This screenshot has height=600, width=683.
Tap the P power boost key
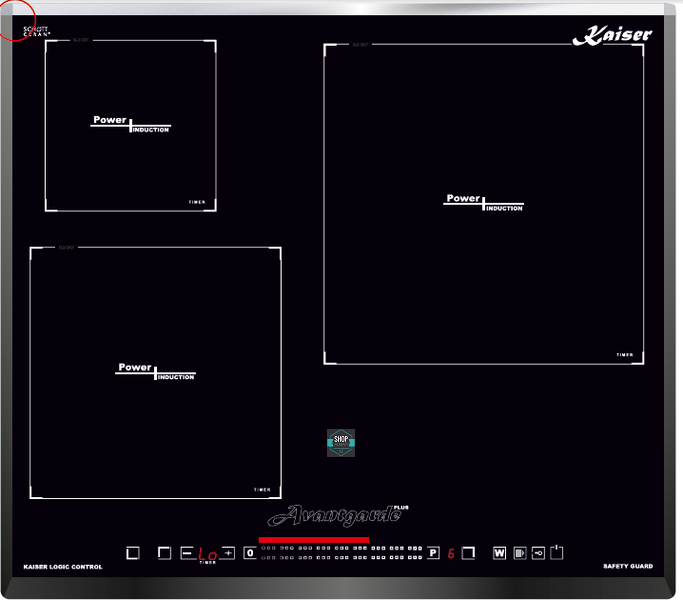point(433,553)
